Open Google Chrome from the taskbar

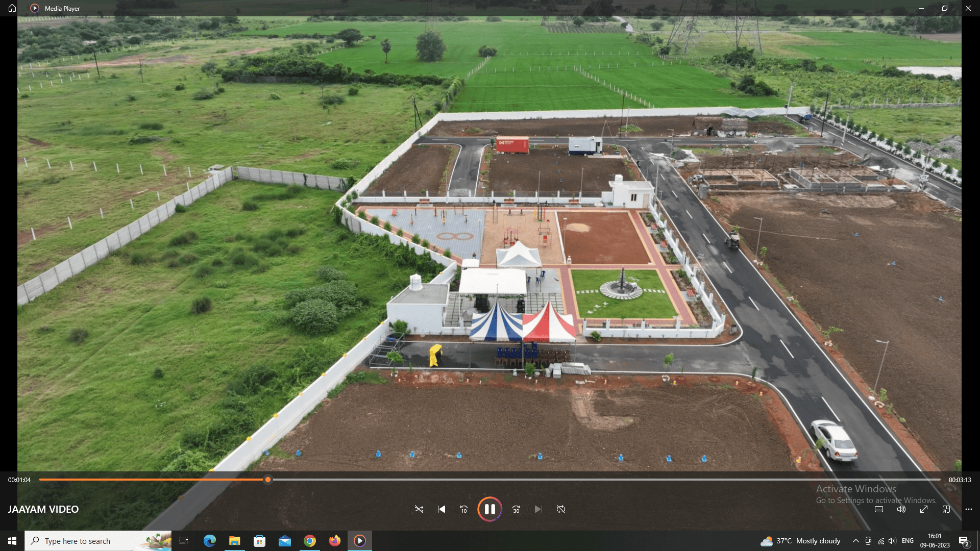309,541
